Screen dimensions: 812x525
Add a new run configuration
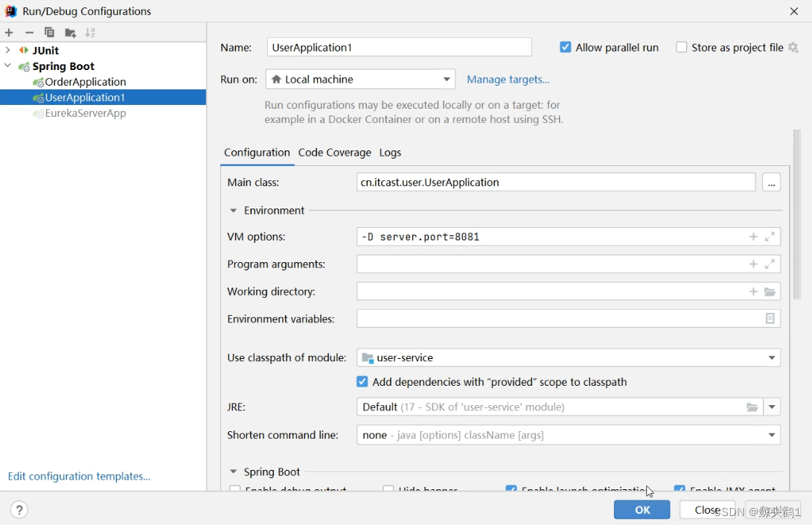pos(8,32)
